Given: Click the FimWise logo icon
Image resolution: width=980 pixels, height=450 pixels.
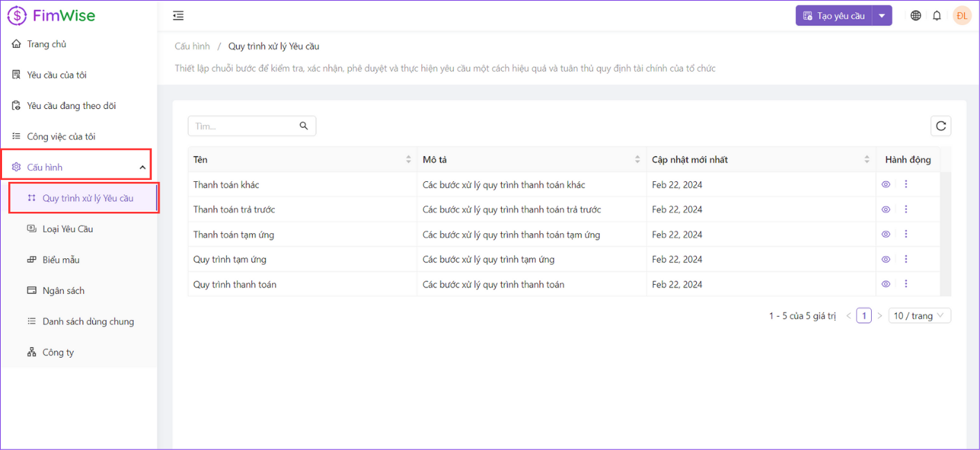Looking at the screenshot, I should pos(17,15).
